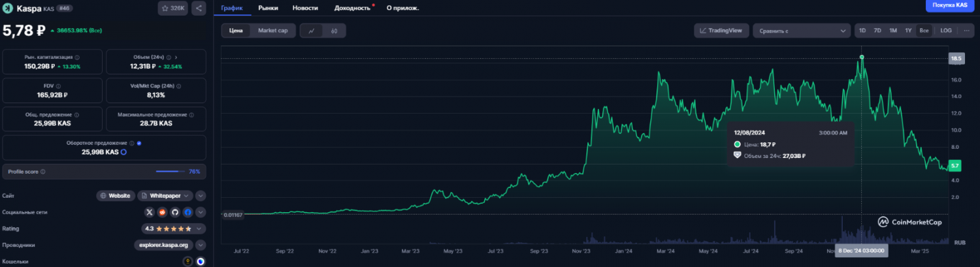Open the GitHub social link
This screenshot has width=980, height=267.
point(174,212)
